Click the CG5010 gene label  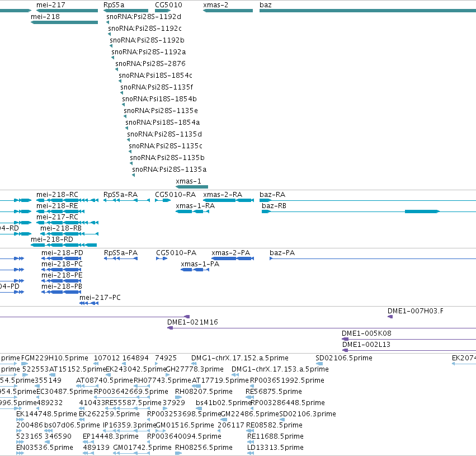tap(168, 5)
